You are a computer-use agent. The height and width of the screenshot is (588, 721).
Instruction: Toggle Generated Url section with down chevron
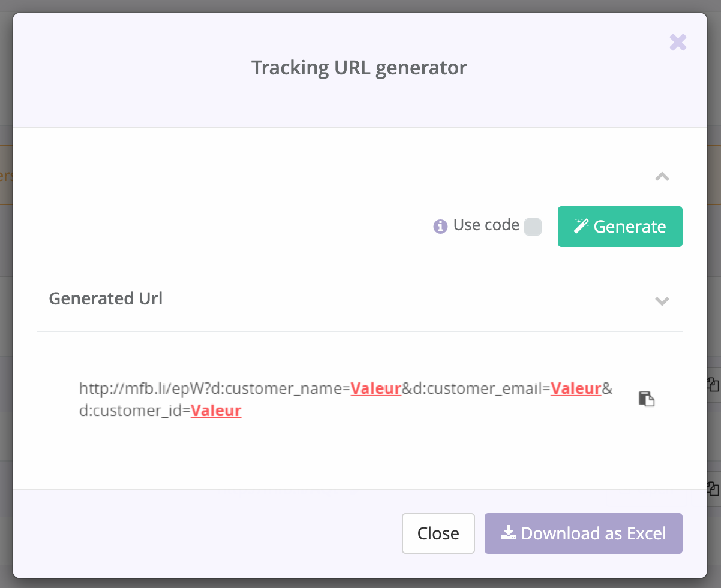click(662, 301)
